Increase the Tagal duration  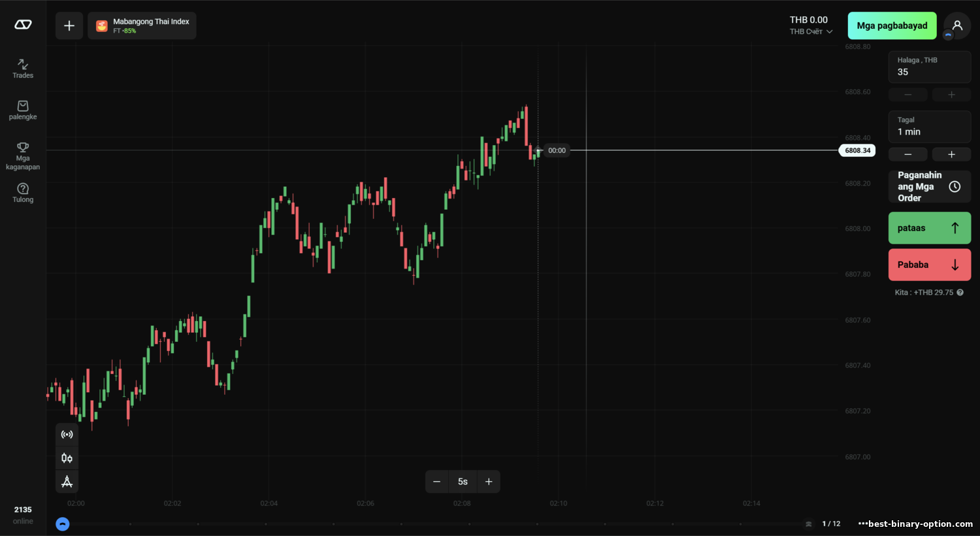tap(951, 154)
